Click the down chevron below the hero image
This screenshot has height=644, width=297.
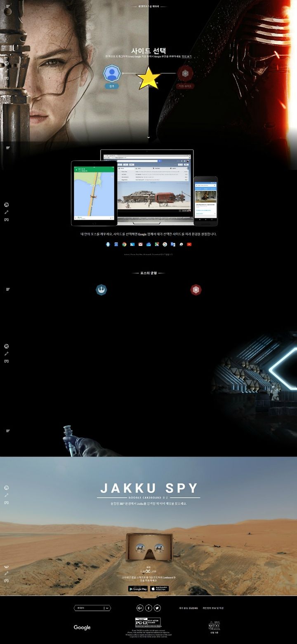click(148, 137)
